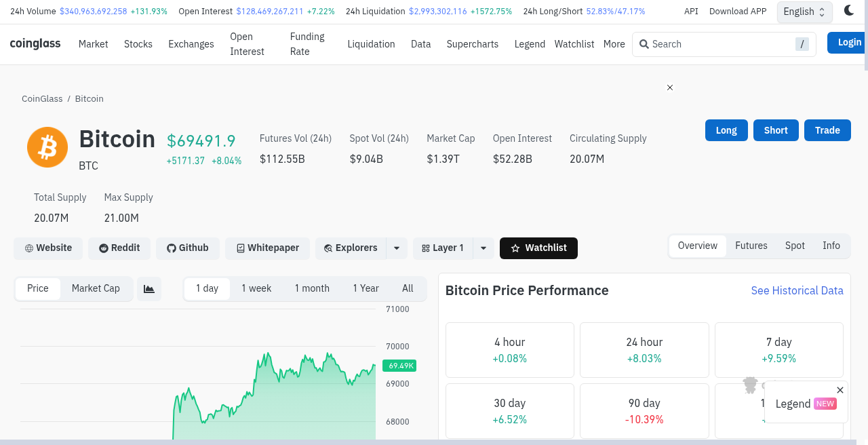Viewport: 868px width, 445px height.
Task: Open the Download APP link
Action: pos(738,12)
